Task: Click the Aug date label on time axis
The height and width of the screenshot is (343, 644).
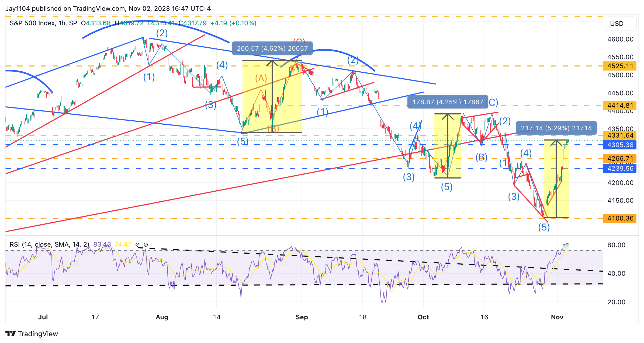Action: (x=162, y=317)
